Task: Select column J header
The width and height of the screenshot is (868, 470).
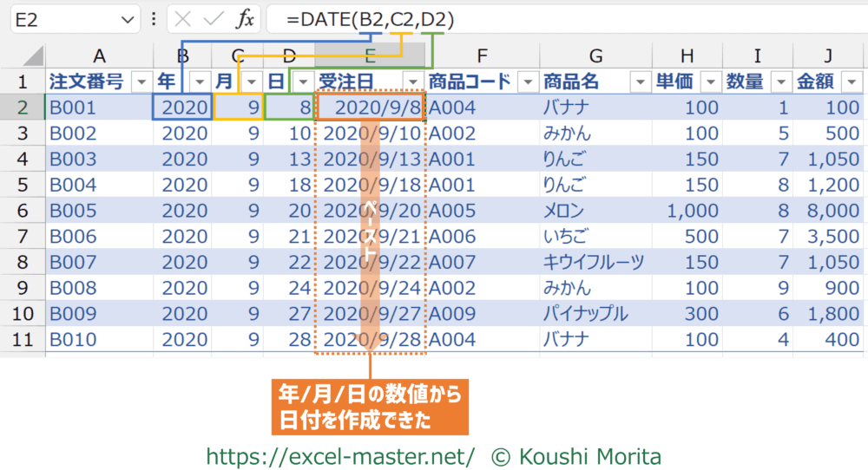Action: [828, 56]
